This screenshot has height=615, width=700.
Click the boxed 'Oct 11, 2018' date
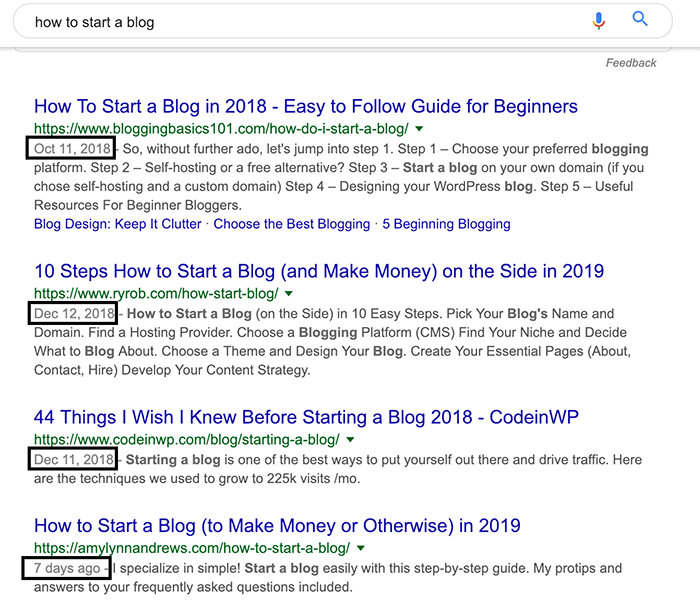point(71,148)
